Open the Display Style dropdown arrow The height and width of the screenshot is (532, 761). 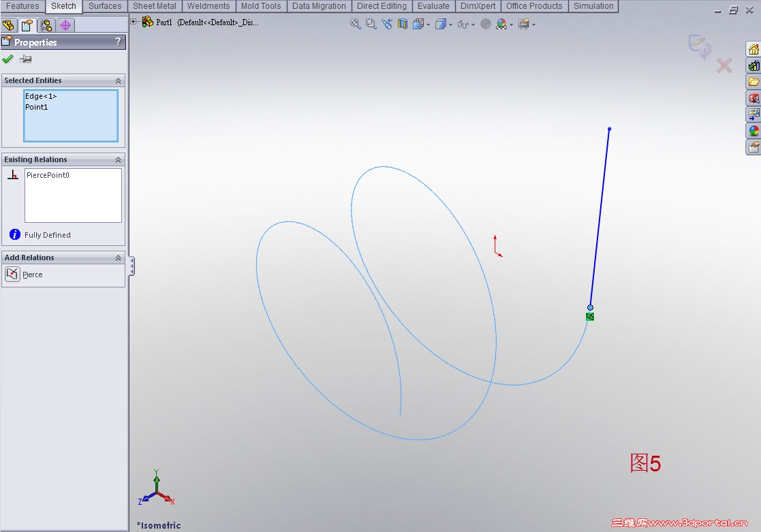(x=450, y=25)
